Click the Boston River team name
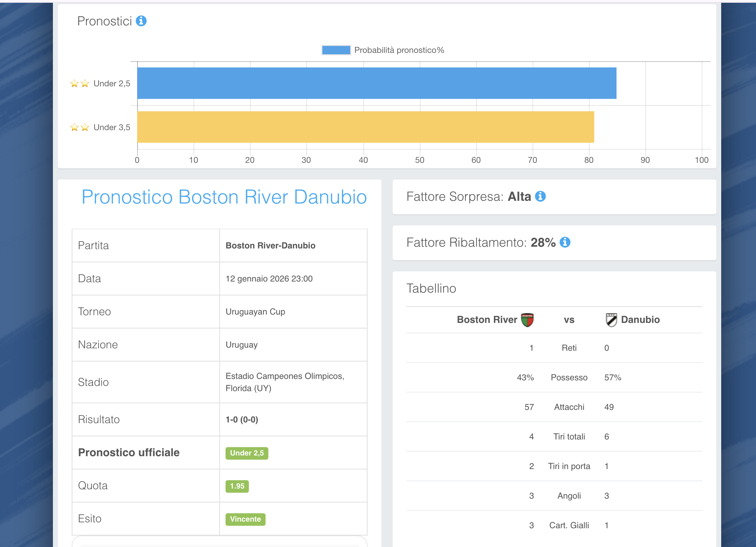The height and width of the screenshot is (547, 756). [487, 320]
